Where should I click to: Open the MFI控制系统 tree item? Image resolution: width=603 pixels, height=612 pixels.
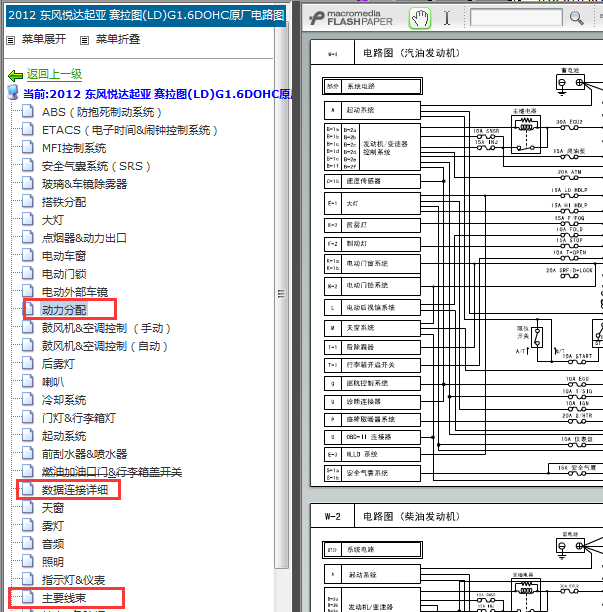click(74, 148)
